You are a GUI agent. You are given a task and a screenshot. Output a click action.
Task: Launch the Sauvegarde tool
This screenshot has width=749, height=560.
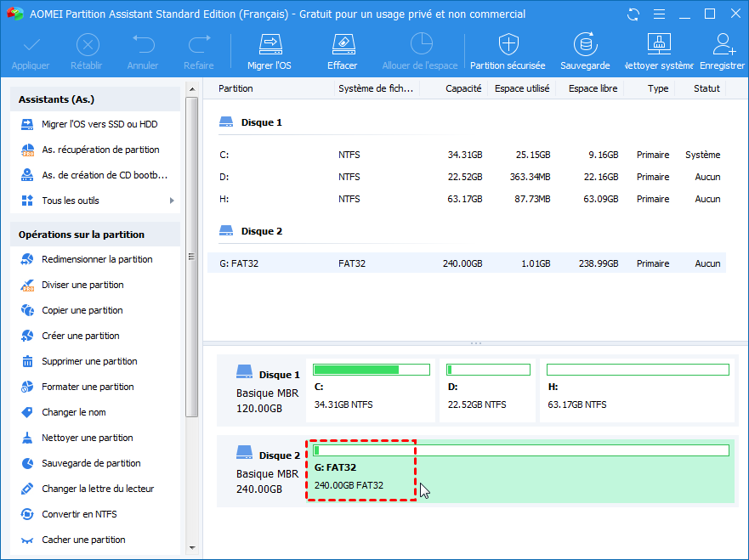click(x=584, y=45)
